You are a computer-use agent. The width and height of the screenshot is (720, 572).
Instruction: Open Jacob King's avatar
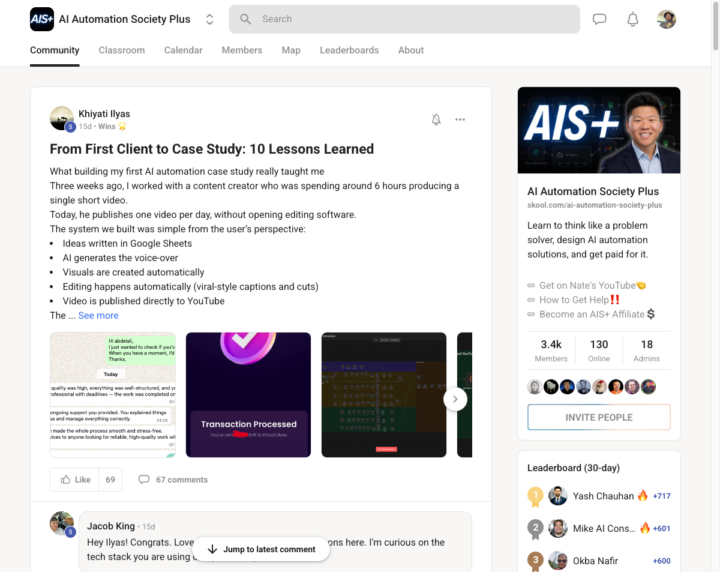click(62, 524)
